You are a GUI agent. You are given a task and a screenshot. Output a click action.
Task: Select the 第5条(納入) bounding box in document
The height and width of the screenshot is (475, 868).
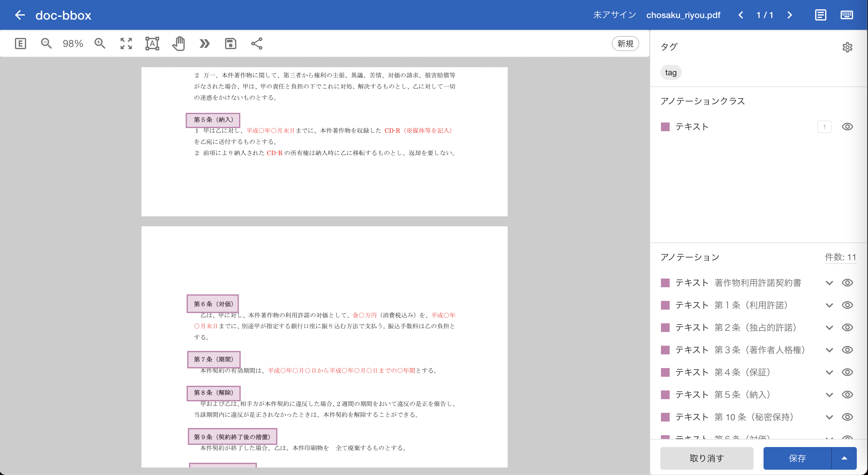[213, 120]
